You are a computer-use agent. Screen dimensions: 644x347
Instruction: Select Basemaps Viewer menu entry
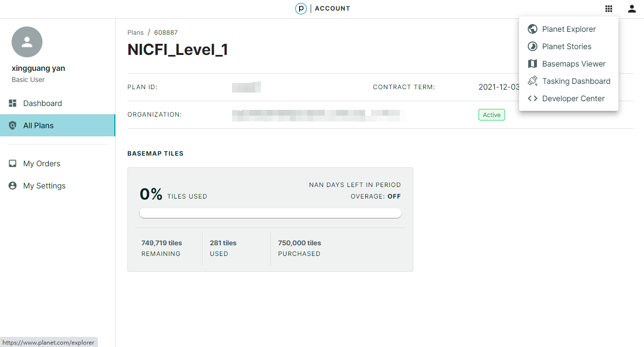click(569, 64)
